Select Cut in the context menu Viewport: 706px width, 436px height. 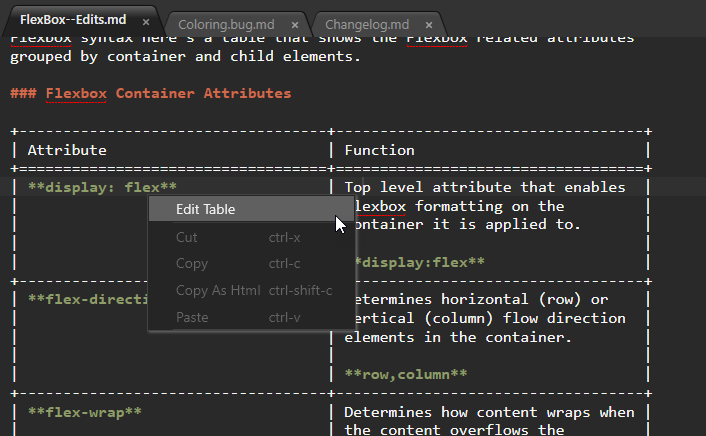pos(251,237)
